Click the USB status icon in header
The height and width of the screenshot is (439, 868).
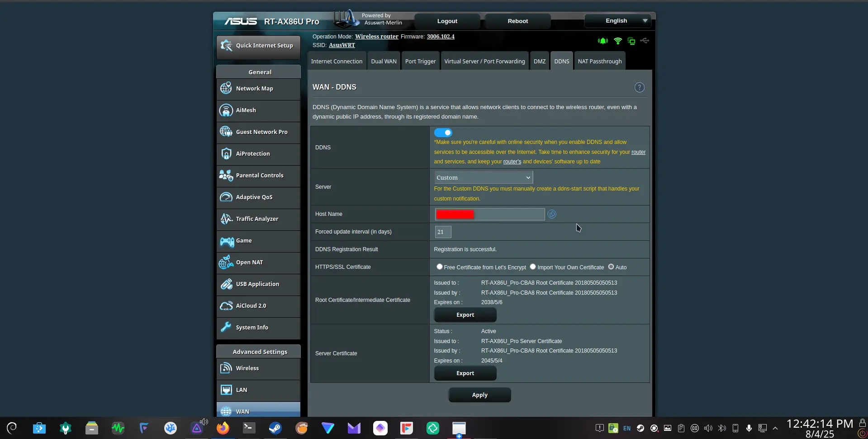(645, 41)
